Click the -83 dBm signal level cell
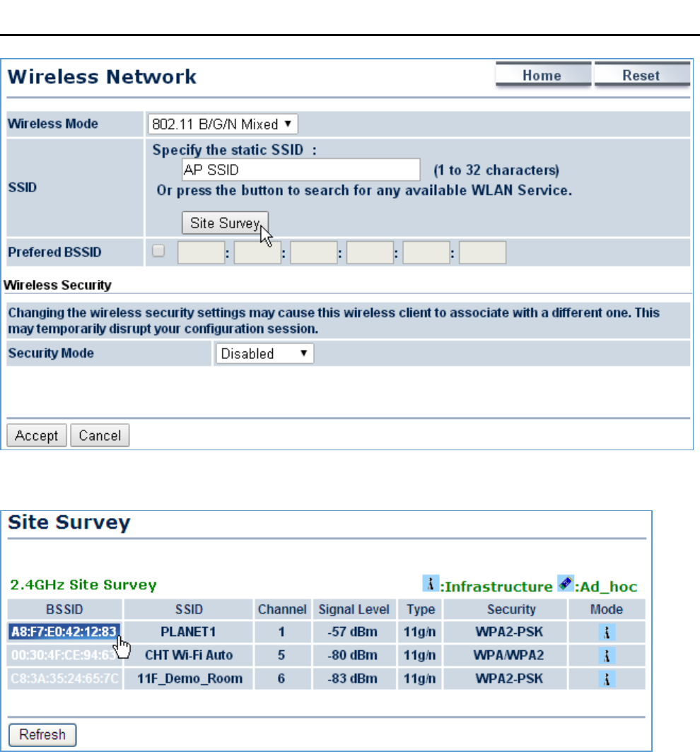The height and width of the screenshot is (752, 700). pos(354,678)
